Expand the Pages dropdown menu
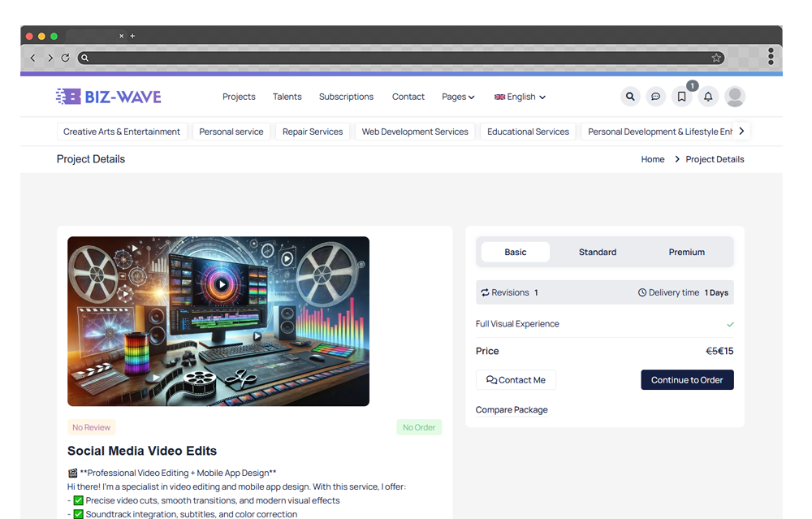 point(458,97)
